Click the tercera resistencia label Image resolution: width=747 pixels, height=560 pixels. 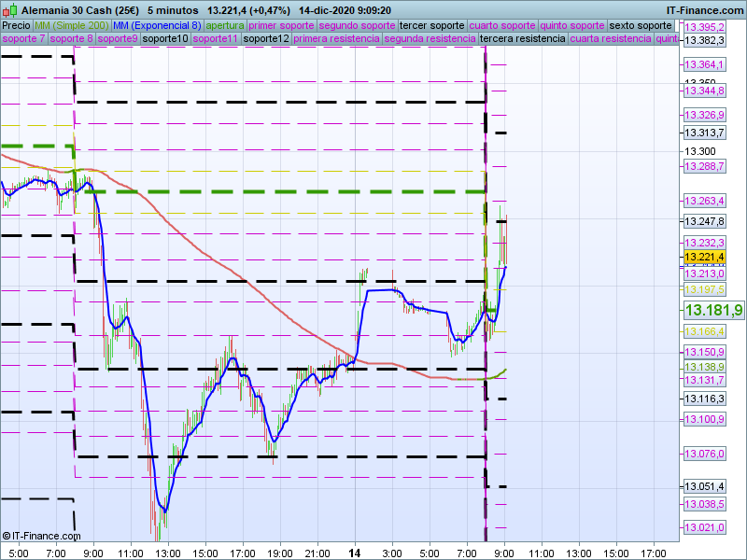pyautogui.click(x=522, y=39)
